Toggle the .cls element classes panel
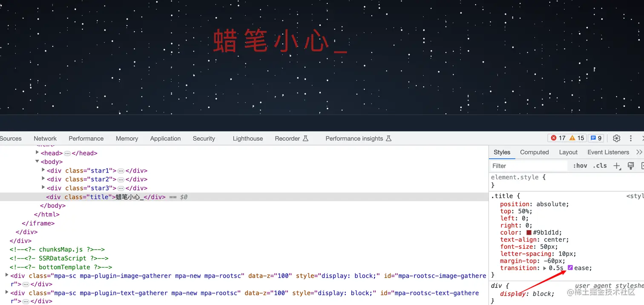Image resolution: width=644 pixels, height=305 pixels. [x=600, y=166]
